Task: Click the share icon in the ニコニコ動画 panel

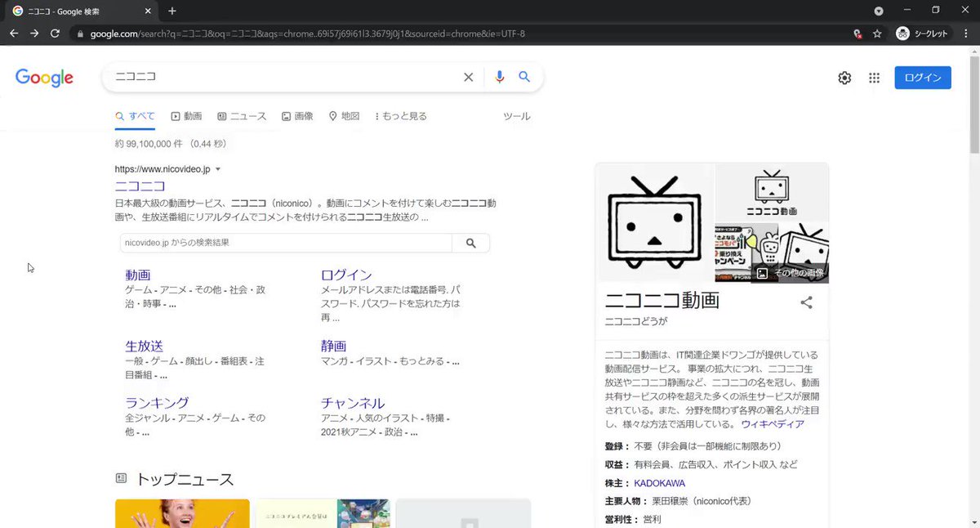Action: tap(806, 302)
